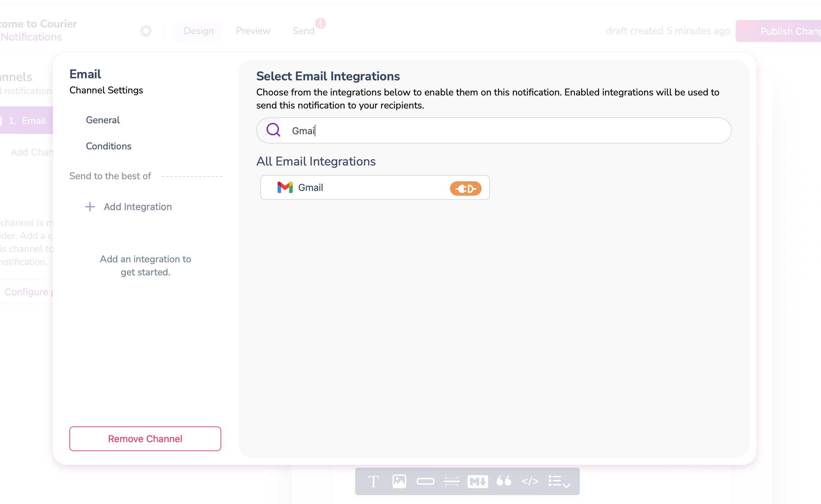
Task: Click the magnifier search icon
Action: 273,130
